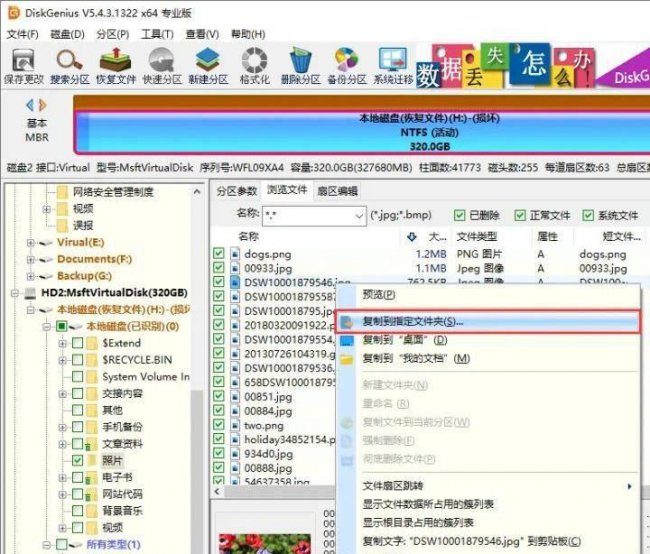Click the file icon beside 00933.jpg
The width and height of the screenshot is (650, 554).
(x=235, y=268)
